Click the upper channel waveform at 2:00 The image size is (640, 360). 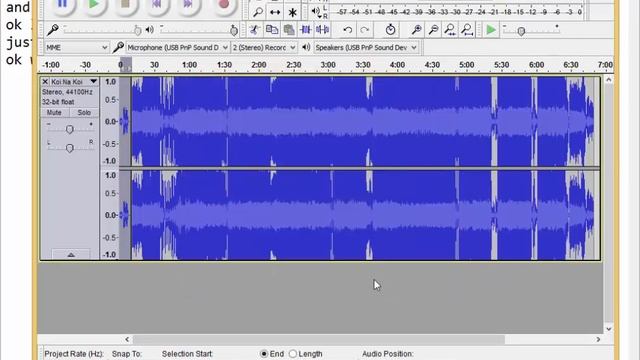click(x=259, y=122)
